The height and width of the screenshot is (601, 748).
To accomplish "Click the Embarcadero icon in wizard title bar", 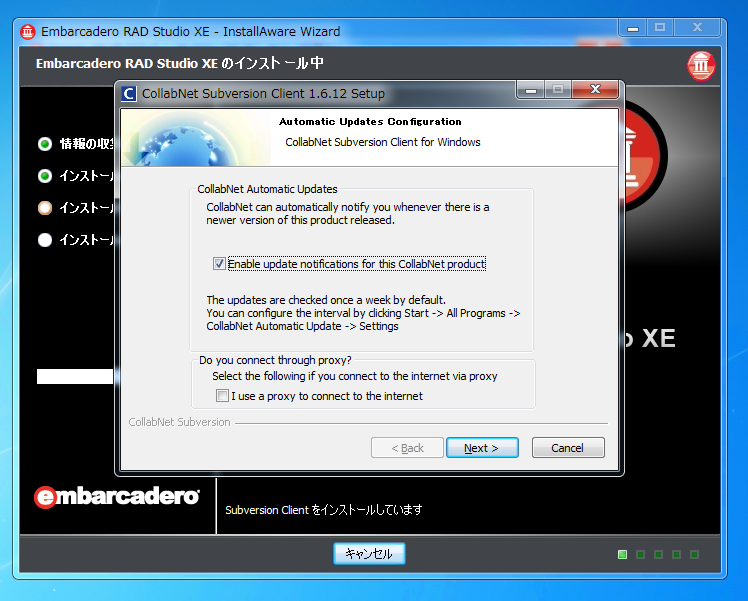I will [x=28, y=32].
